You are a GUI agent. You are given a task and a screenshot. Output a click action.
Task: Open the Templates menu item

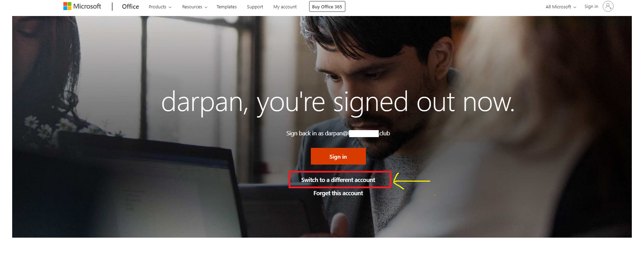tap(227, 7)
